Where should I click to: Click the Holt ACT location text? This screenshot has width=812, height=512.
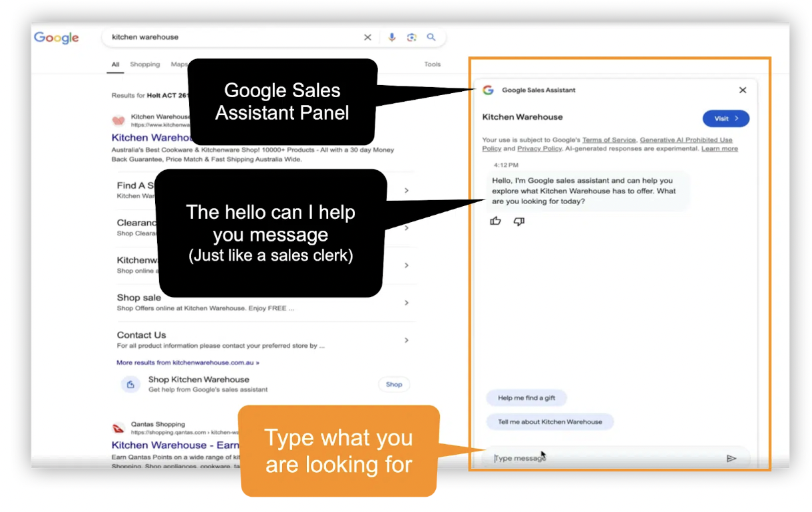coord(168,96)
